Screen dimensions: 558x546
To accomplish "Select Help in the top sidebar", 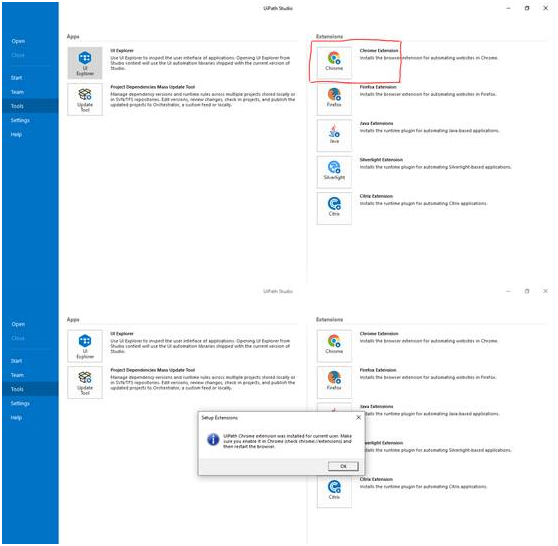I will [16, 135].
